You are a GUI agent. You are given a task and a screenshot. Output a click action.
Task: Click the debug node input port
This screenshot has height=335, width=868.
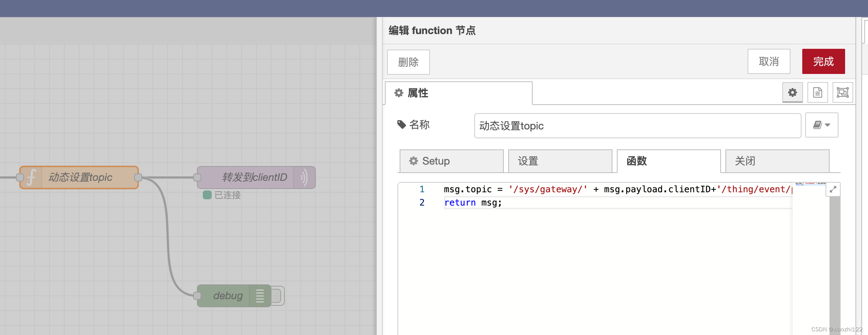tap(197, 296)
